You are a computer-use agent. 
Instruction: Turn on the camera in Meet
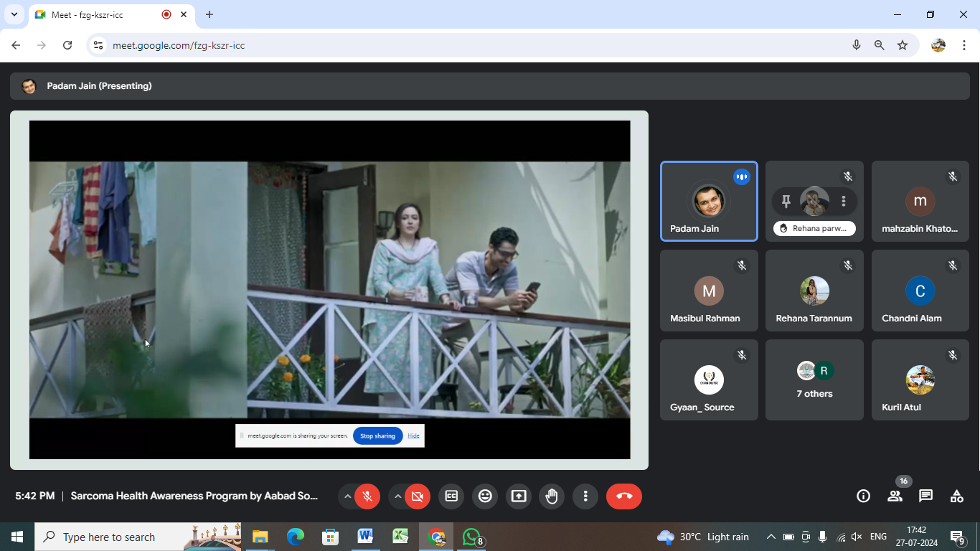[x=418, y=496]
